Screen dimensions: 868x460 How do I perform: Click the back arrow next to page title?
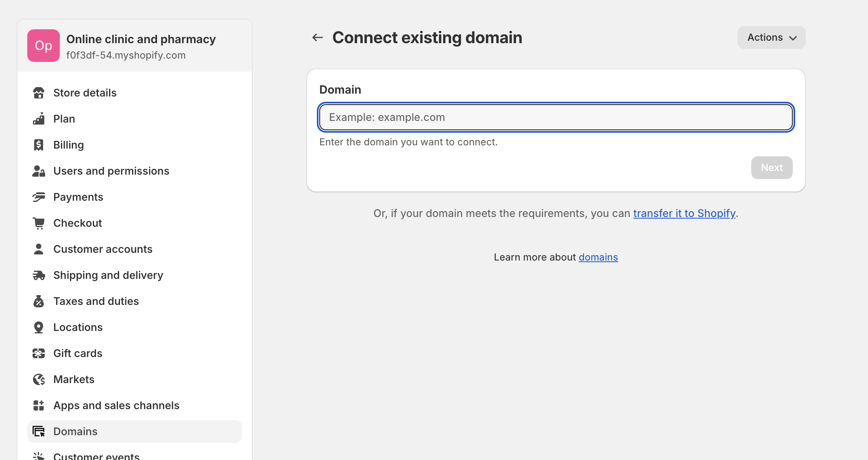tap(317, 37)
